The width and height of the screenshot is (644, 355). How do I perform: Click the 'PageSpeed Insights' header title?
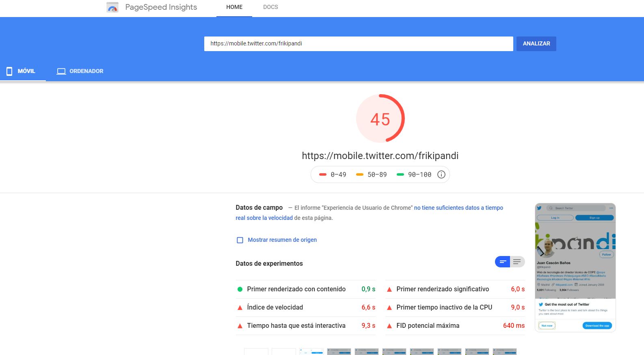pyautogui.click(x=161, y=7)
